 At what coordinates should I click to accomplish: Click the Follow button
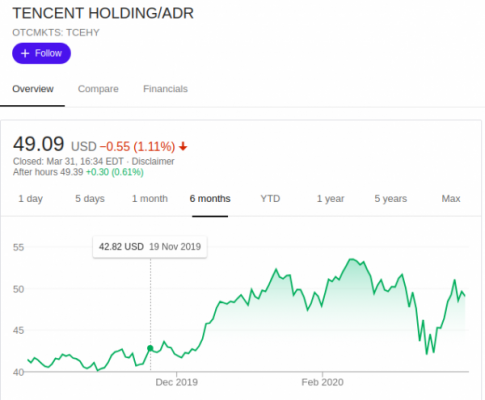pyautogui.click(x=41, y=53)
